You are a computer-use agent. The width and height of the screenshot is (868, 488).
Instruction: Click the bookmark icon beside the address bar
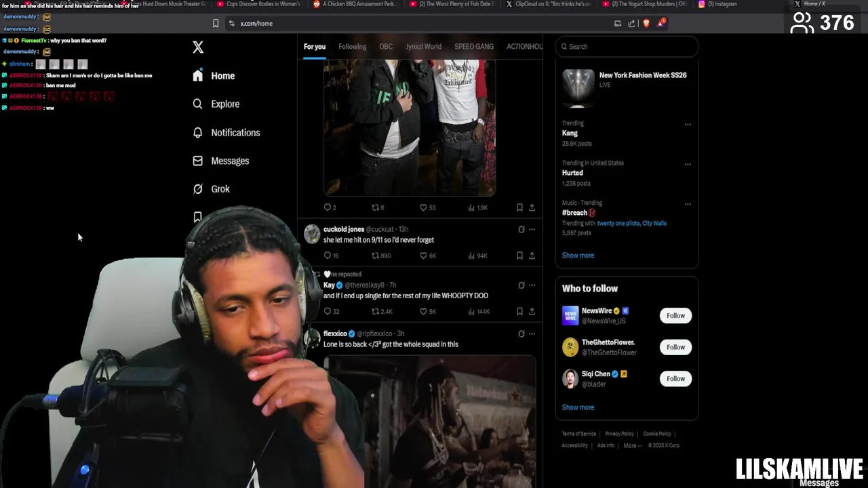[x=216, y=23]
